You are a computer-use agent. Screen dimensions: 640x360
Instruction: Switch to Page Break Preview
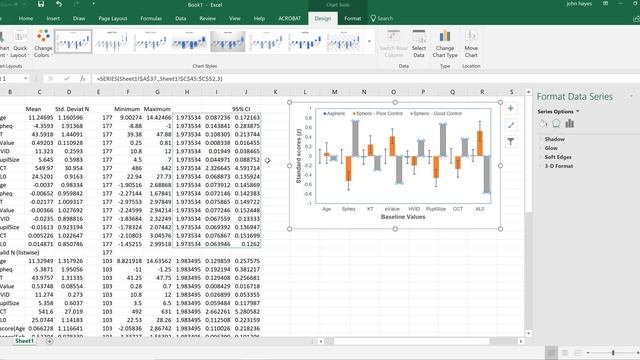click(x=578, y=353)
